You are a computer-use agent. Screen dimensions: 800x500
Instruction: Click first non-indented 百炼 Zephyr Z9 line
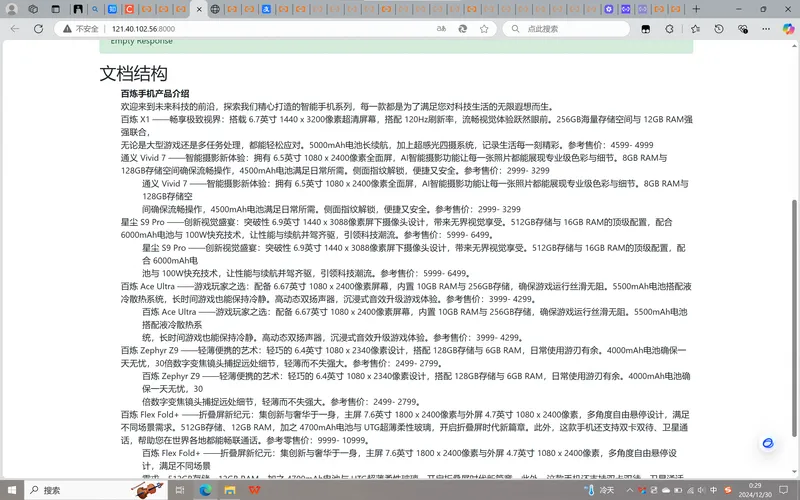point(404,351)
